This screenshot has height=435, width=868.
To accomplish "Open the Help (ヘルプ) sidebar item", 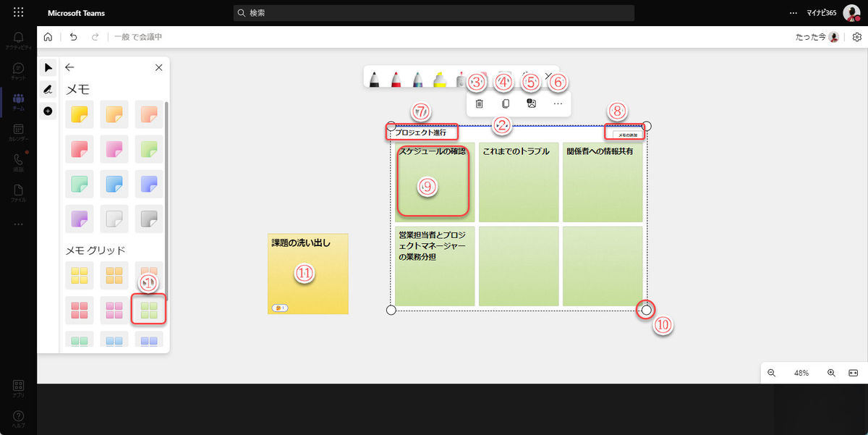I will [18, 419].
